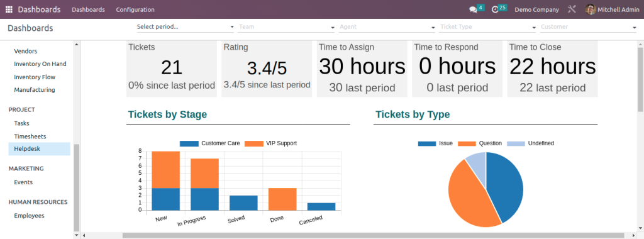Select the Vendors dashboard
644x239 pixels.
[25, 52]
